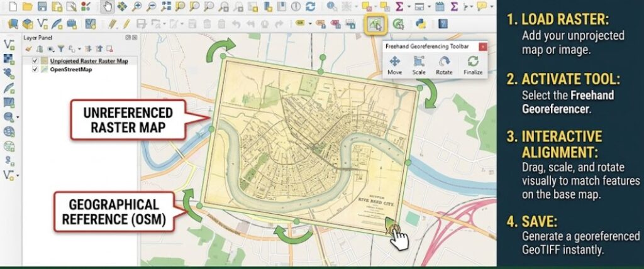The width and height of the screenshot is (644, 269).
Task: Open the Freehand Georeferencer highlighted toolbar icon
Action: pos(376,24)
